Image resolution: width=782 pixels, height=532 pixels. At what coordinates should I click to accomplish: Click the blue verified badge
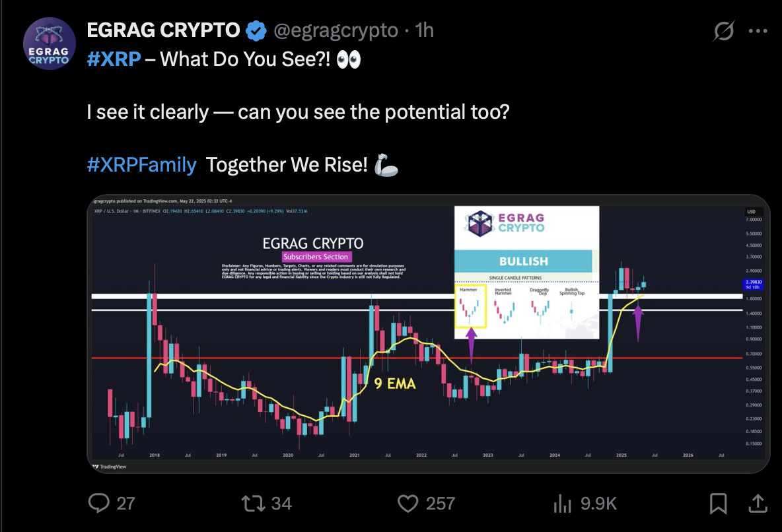[256, 31]
